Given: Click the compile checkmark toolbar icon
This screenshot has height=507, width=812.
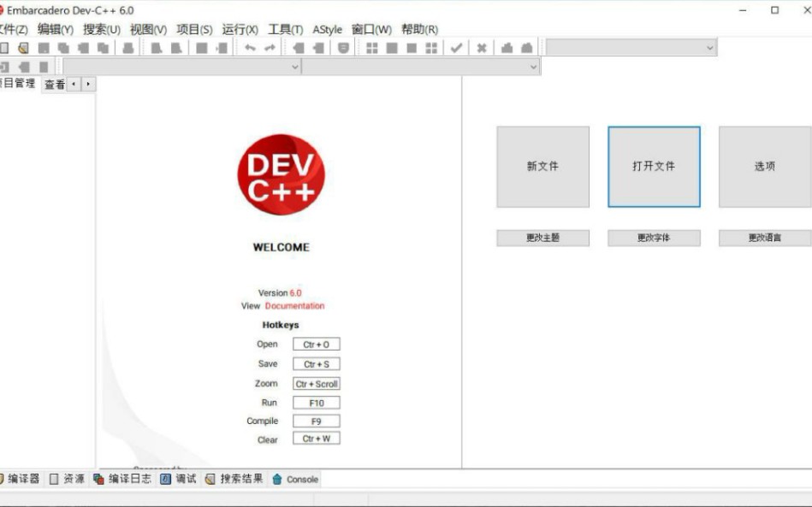Looking at the screenshot, I should [x=456, y=48].
